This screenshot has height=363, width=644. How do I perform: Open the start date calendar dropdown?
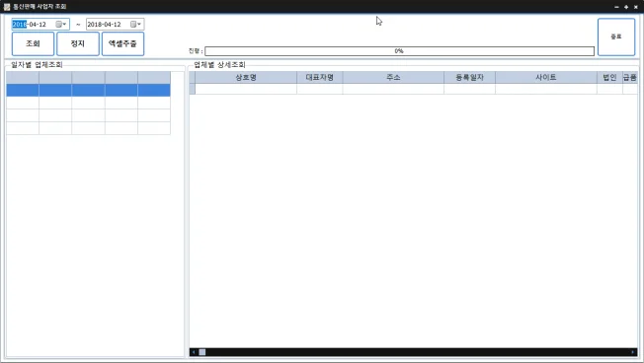(61, 25)
